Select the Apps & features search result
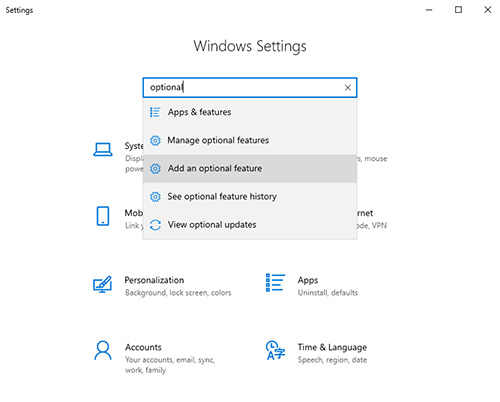The height and width of the screenshot is (402, 500). [250, 112]
